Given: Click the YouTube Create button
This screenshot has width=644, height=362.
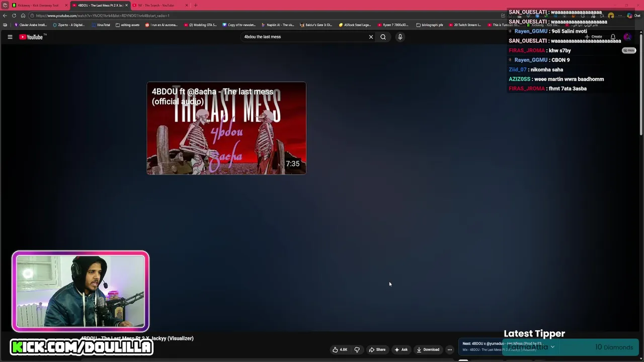Looking at the screenshot, I should click(x=594, y=37).
